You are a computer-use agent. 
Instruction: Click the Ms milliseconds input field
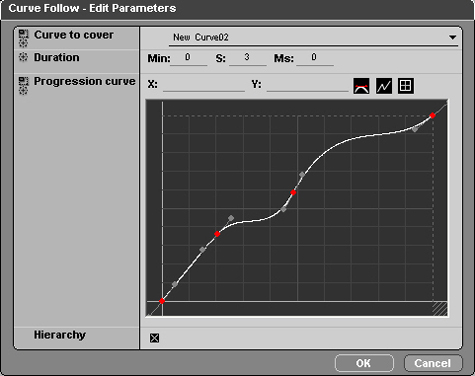click(315, 58)
